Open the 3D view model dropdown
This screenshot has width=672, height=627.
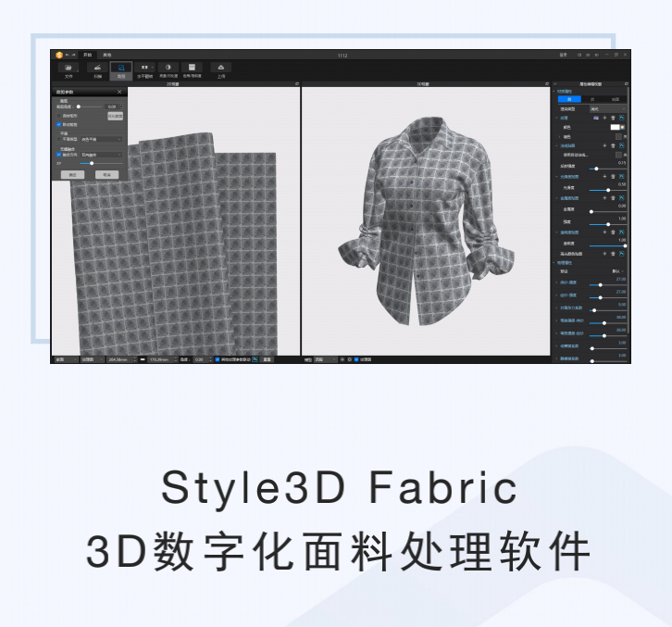point(325,359)
